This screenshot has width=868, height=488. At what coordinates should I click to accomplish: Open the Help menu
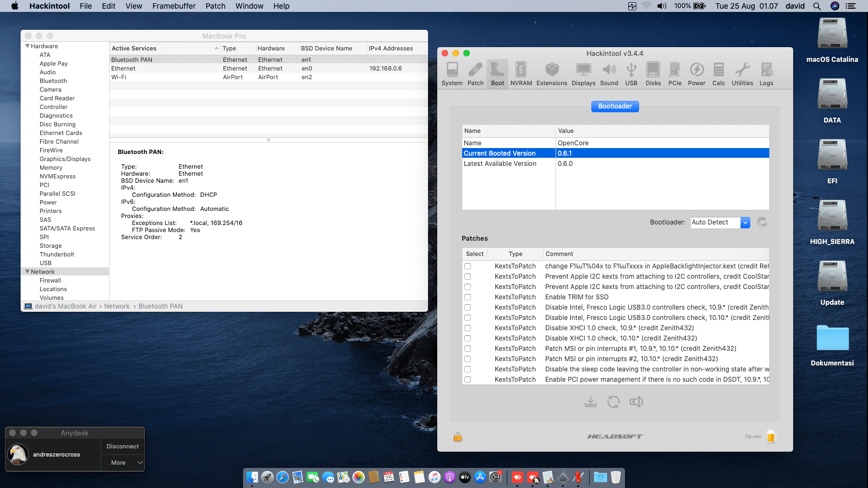[x=281, y=6]
